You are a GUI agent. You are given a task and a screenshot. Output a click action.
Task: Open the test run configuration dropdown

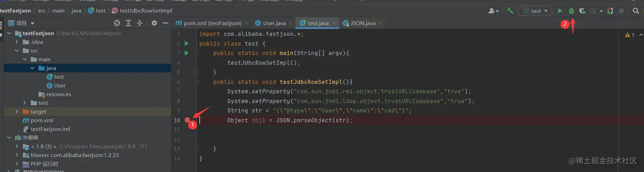[x=535, y=11]
